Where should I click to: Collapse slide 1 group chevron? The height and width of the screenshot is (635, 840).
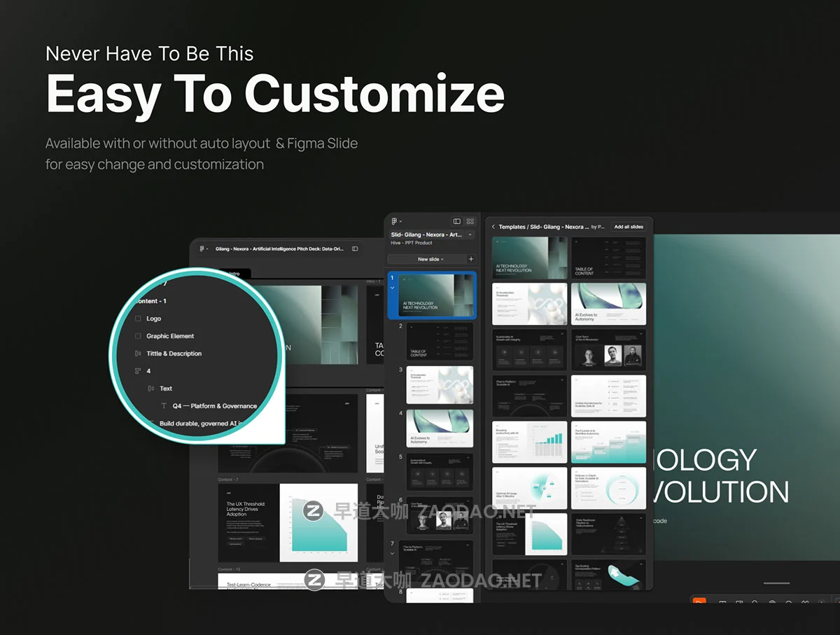tap(392, 288)
